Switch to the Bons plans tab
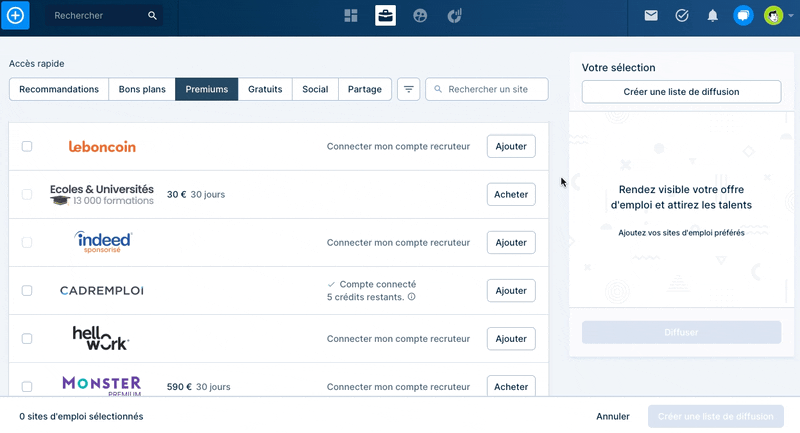The image size is (800, 433). [142, 89]
